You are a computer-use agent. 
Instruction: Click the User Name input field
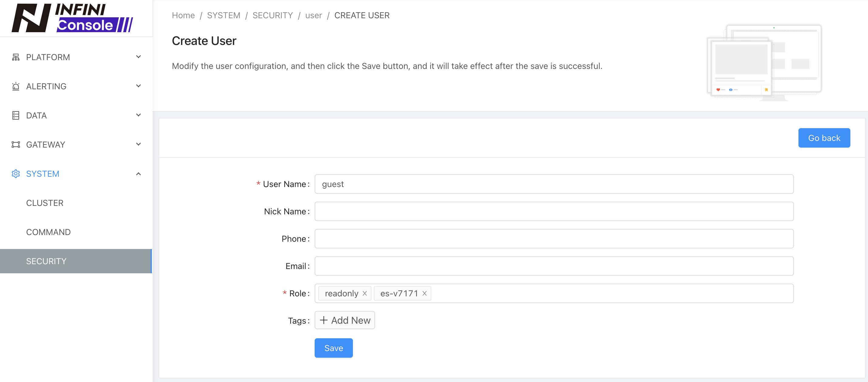coord(554,184)
